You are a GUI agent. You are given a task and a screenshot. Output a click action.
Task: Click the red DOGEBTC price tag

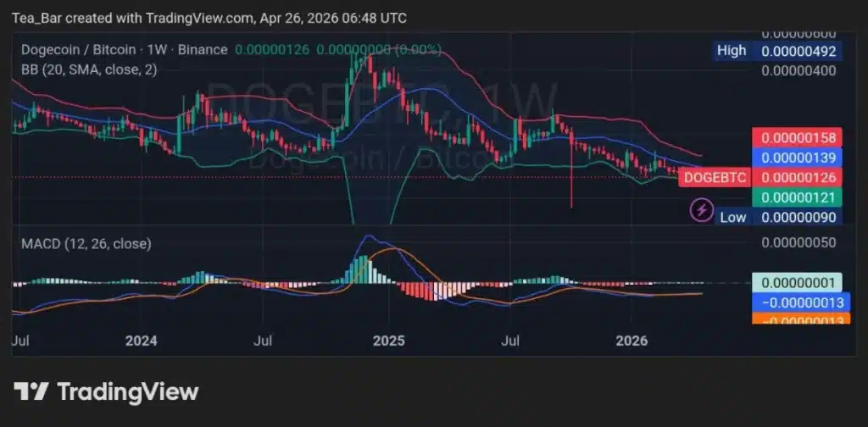pos(715,178)
